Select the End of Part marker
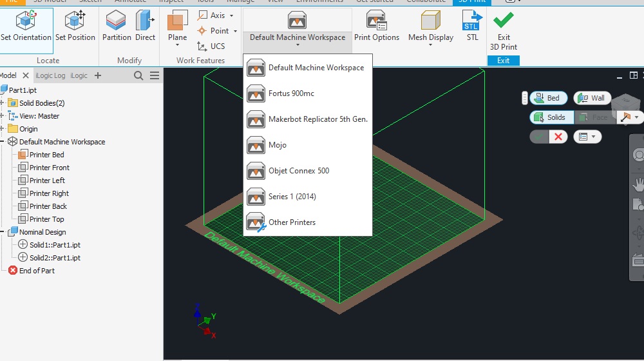This screenshot has height=361, width=644. point(37,271)
